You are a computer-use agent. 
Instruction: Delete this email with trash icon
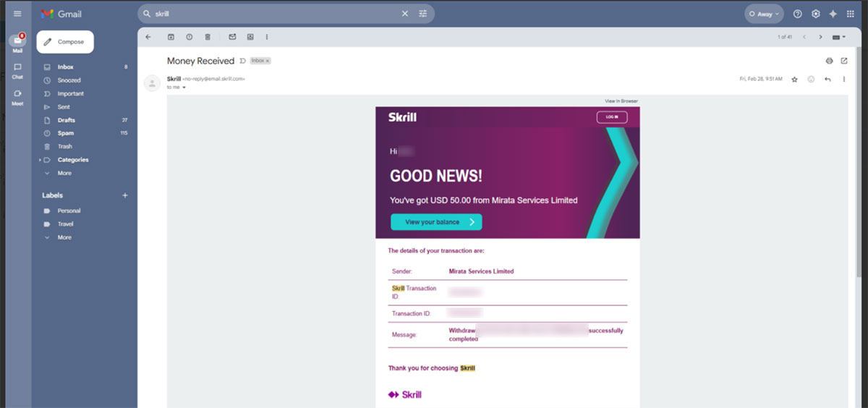click(208, 37)
